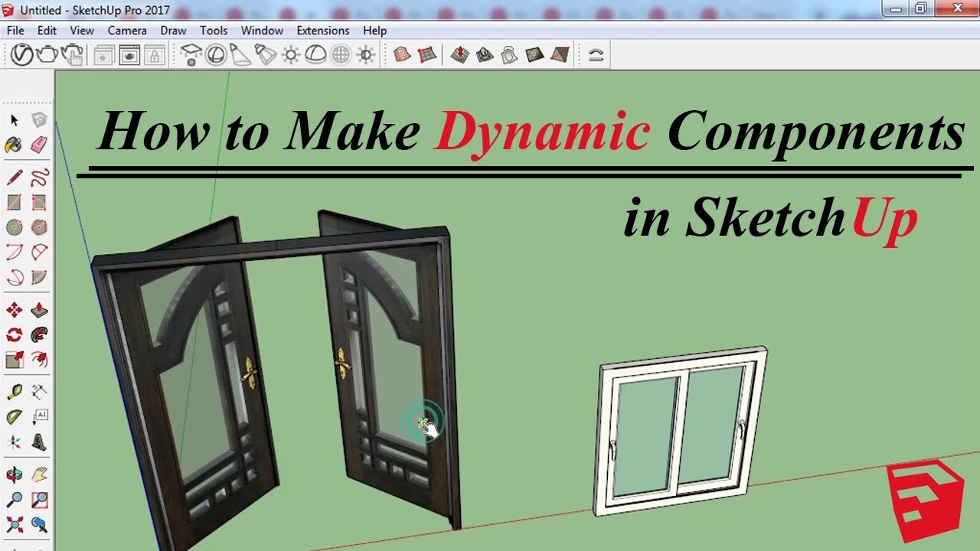The image size is (980, 551).
Task: Add a V-Ray sphere light
Action: tap(216, 55)
